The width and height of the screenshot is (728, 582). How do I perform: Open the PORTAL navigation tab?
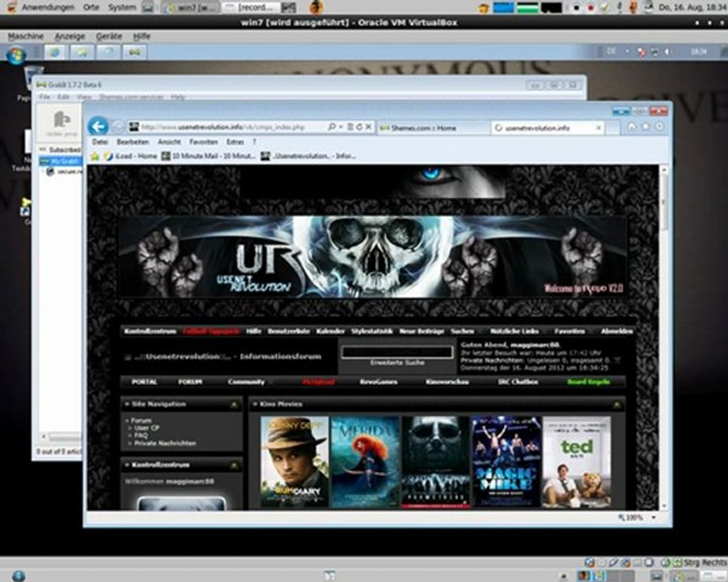tap(145, 382)
